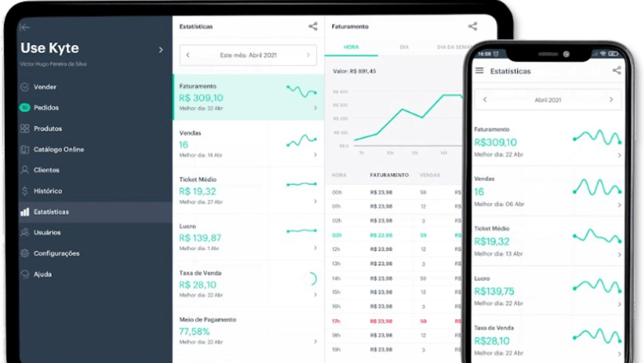Tap the phone Lucro wave chart
This screenshot has width=644, height=363.
pyautogui.click(x=597, y=286)
